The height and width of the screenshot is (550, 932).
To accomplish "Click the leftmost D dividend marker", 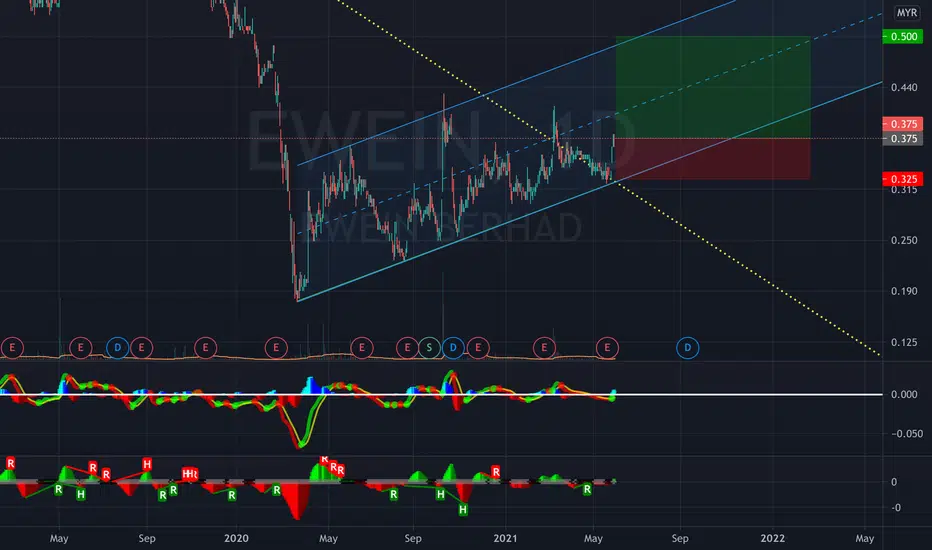I will pyautogui.click(x=117, y=348).
